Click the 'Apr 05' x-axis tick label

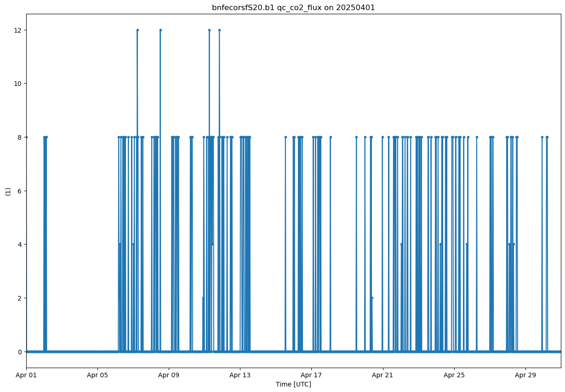[97, 375]
